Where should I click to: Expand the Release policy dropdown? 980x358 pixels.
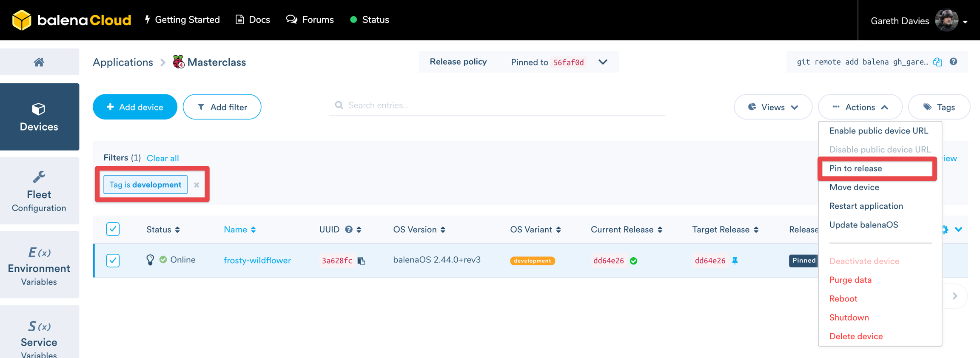click(603, 62)
